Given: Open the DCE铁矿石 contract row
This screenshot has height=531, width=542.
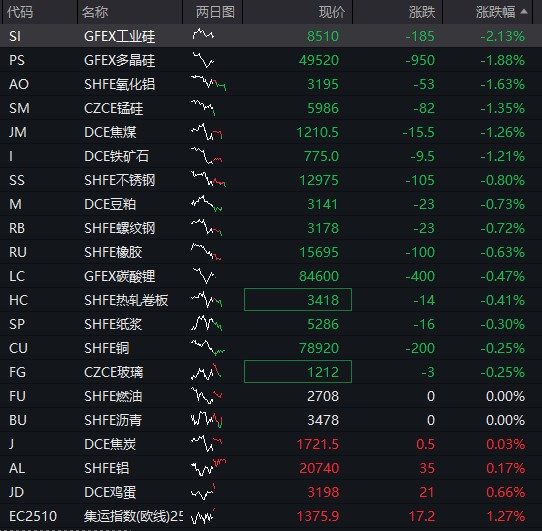Looking at the screenshot, I should 271,156.
